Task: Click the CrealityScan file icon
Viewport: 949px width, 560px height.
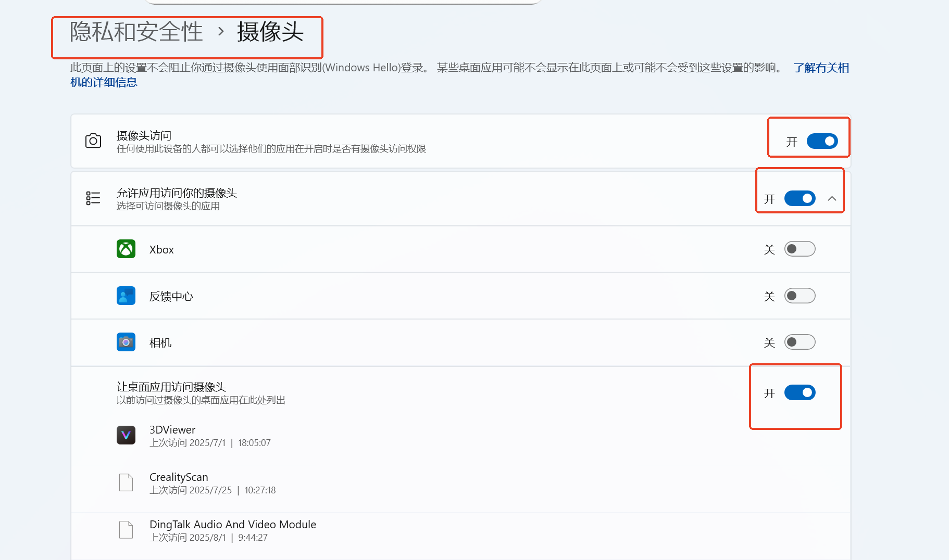Action: click(x=126, y=482)
